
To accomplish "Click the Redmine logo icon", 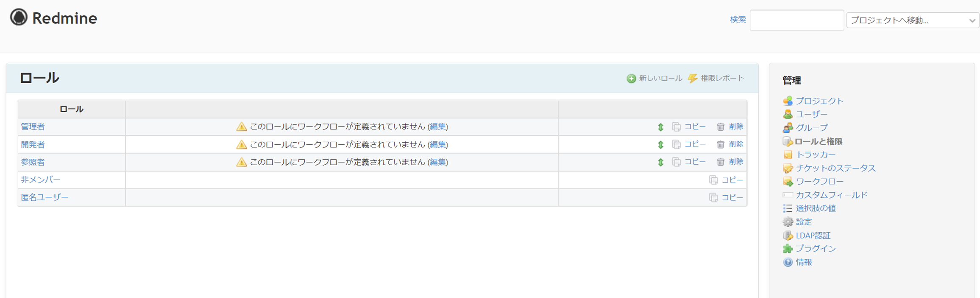I will (x=19, y=18).
